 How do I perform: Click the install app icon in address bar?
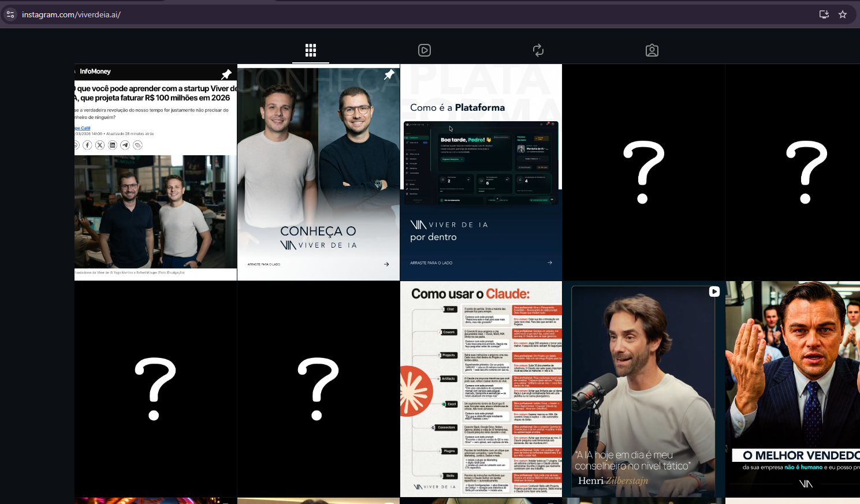(x=824, y=14)
